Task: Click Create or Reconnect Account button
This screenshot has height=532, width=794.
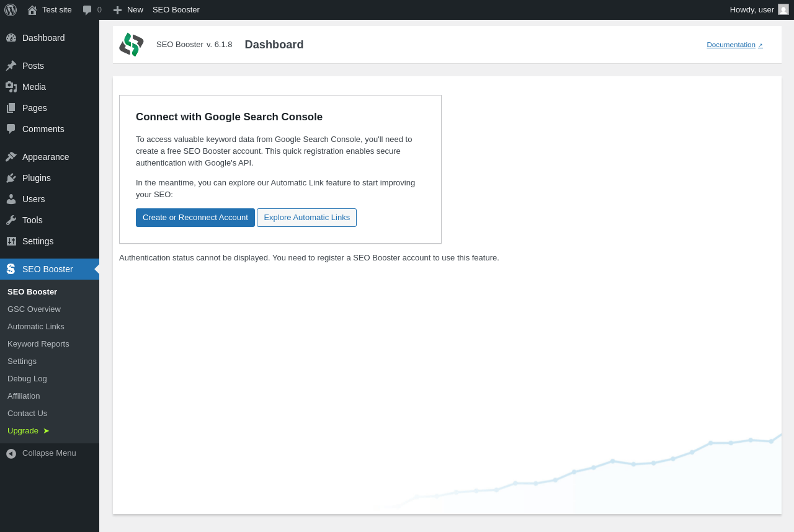Action: coord(195,218)
